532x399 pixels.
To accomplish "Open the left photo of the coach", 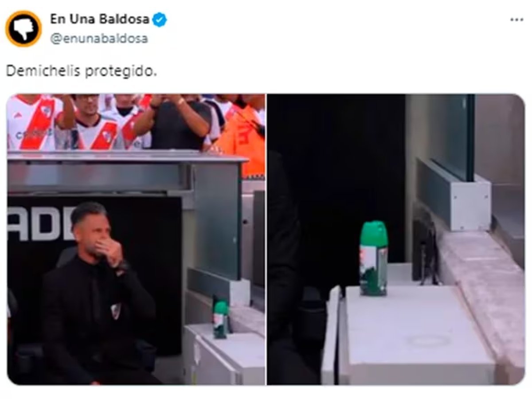I will [136, 239].
